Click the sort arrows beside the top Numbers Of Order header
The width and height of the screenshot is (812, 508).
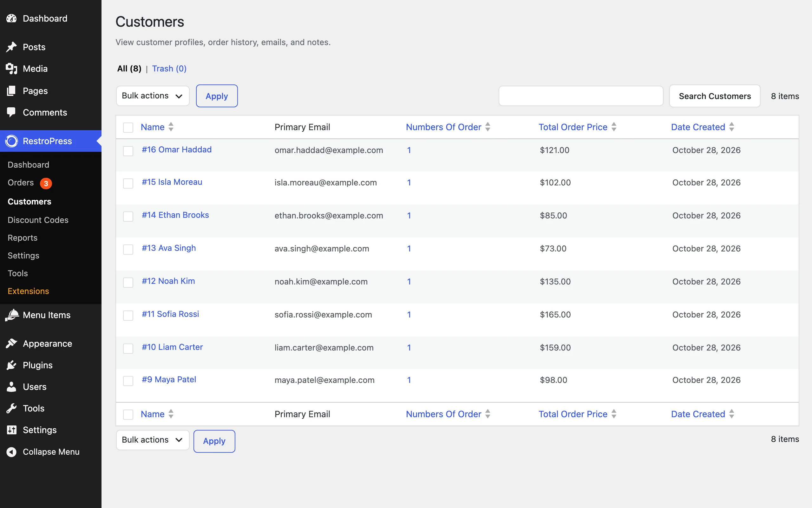pyautogui.click(x=488, y=127)
